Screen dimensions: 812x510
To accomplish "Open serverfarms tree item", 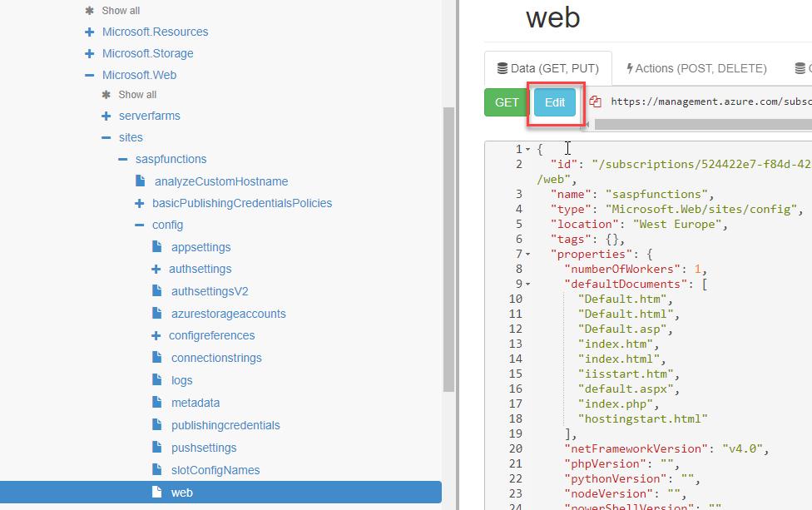I will (150, 116).
